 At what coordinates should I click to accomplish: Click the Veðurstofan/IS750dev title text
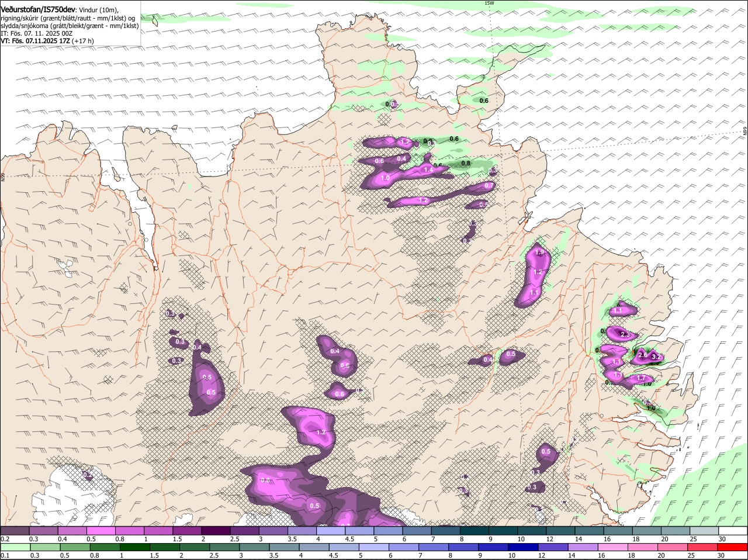click(x=38, y=10)
